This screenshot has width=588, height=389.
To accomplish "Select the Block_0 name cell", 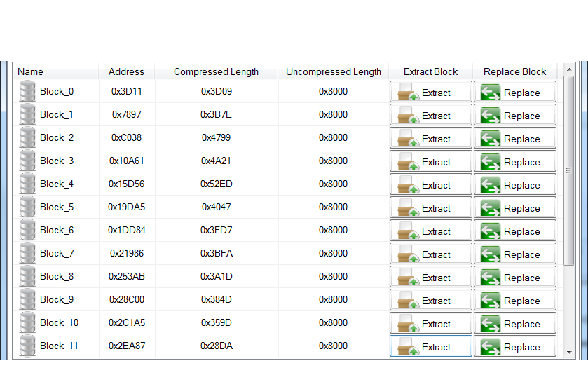I will pos(56,91).
